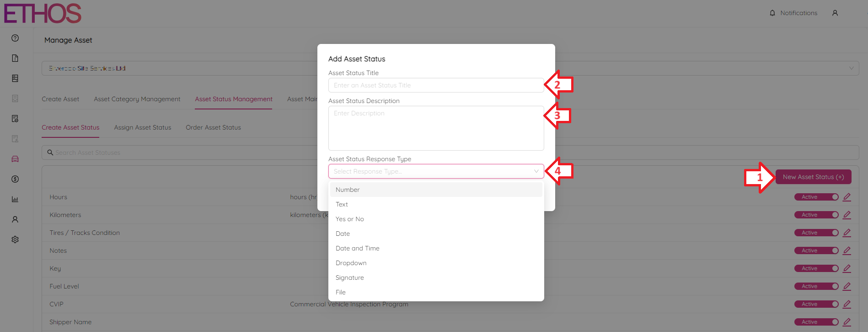
Task: Toggle the Active switch for Kilometers
Action: pyautogui.click(x=816, y=214)
